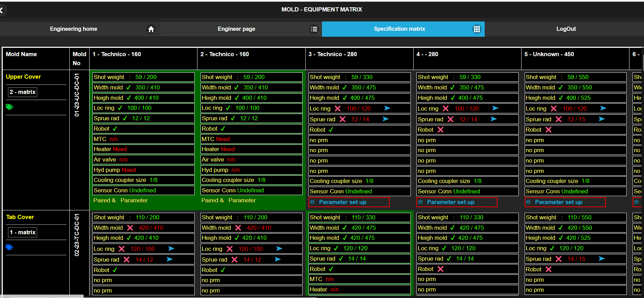Screen dimensions: 644x298
Task: Click Parameter set up under 3 - Technico - 280
Action: [x=349, y=202]
